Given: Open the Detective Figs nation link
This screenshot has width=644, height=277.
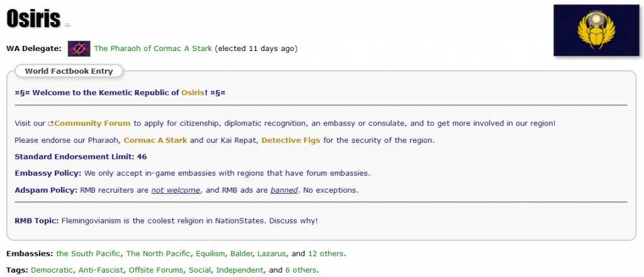Looking at the screenshot, I should pos(291,140).
